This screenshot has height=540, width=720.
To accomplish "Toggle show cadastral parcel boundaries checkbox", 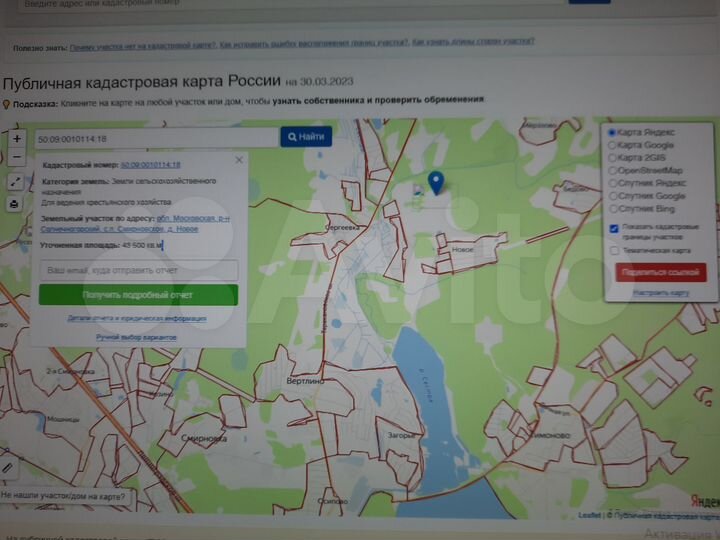I will click(614, 228).
